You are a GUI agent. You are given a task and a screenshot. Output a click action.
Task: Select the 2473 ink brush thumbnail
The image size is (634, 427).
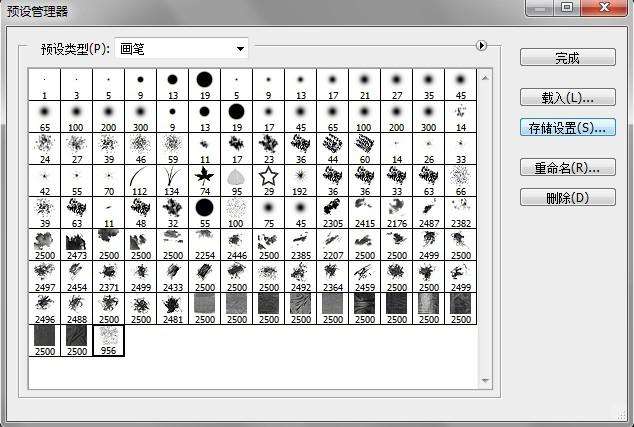(76, 244)
